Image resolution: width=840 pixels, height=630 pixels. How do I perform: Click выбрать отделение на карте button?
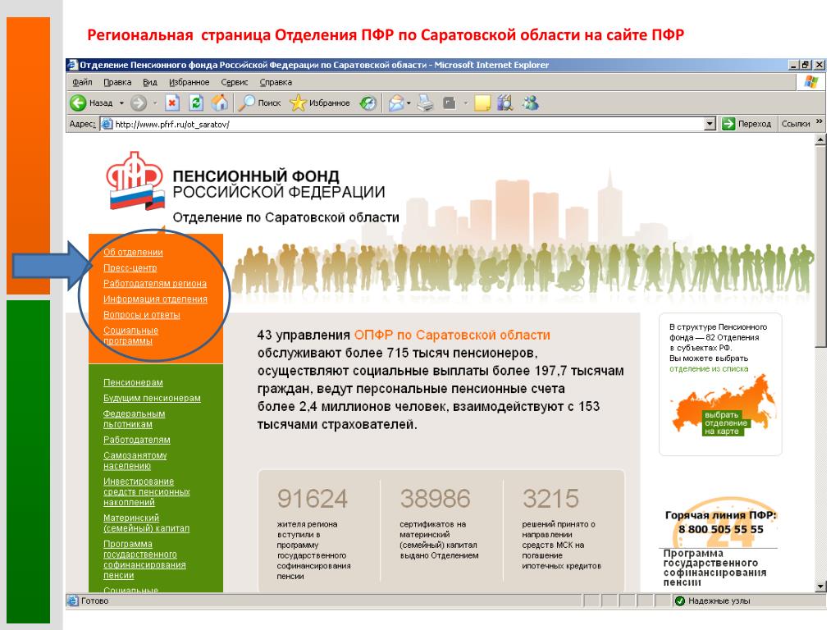point(726,422)
